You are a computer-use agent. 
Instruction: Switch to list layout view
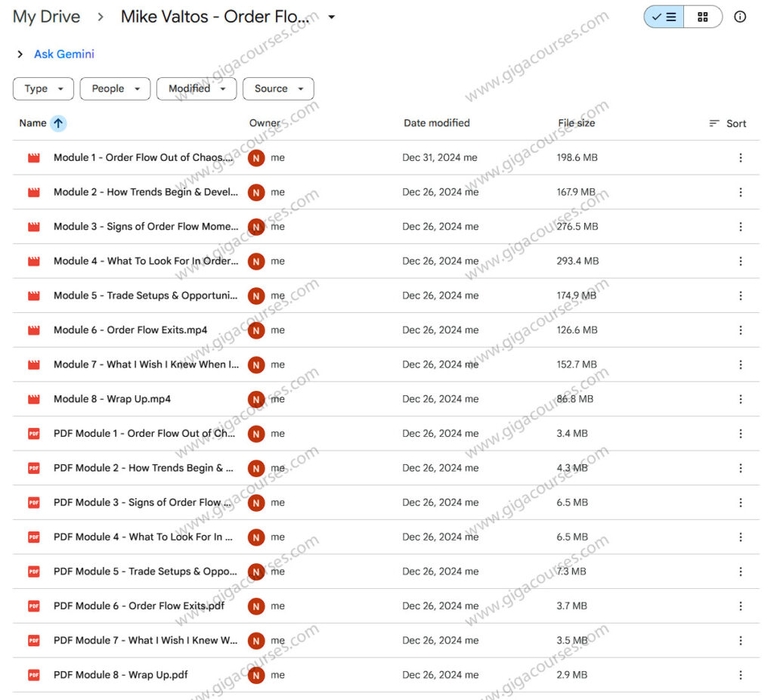click(664, 17)
